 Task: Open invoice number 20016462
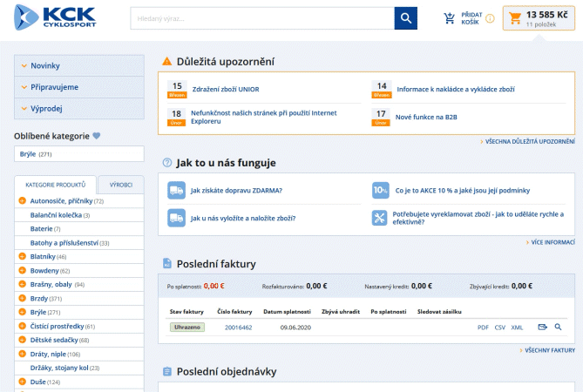(x=238, y=328)
